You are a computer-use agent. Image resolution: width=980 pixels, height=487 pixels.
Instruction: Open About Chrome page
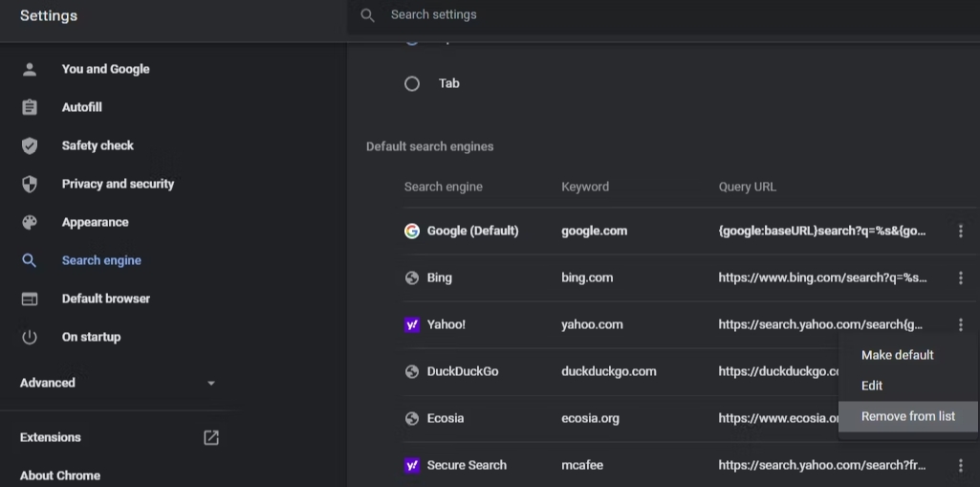[x=60, y=476]
